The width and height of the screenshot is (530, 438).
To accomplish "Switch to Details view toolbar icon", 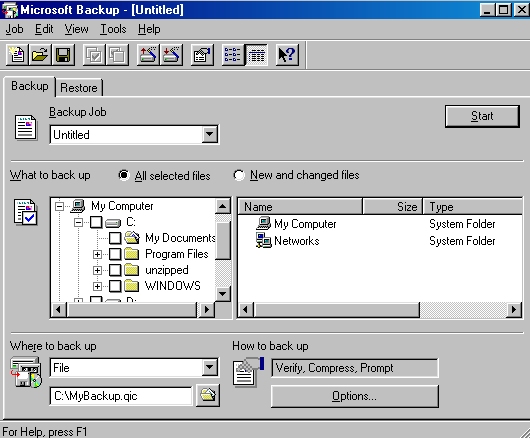I will pyautogui.click(x=256, y=55).
